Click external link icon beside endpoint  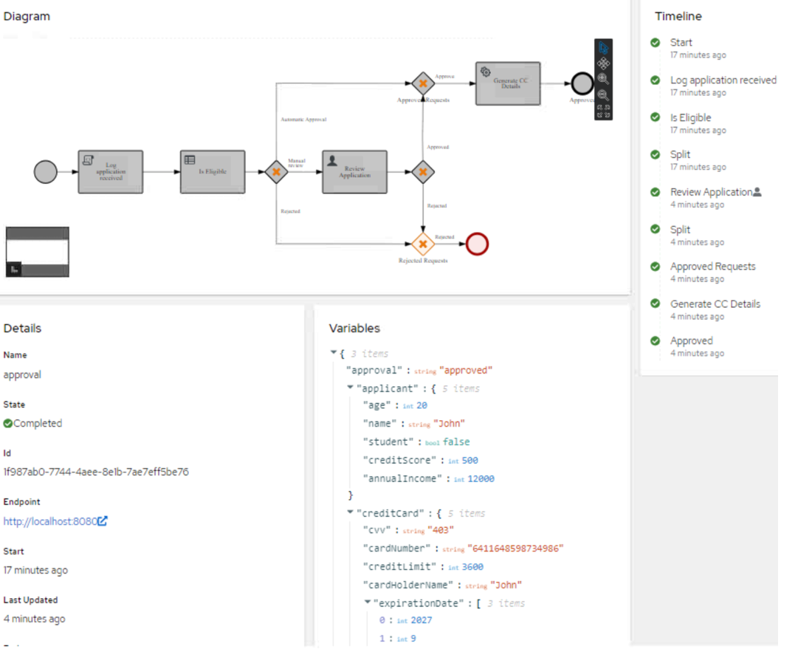coord(103,521)
